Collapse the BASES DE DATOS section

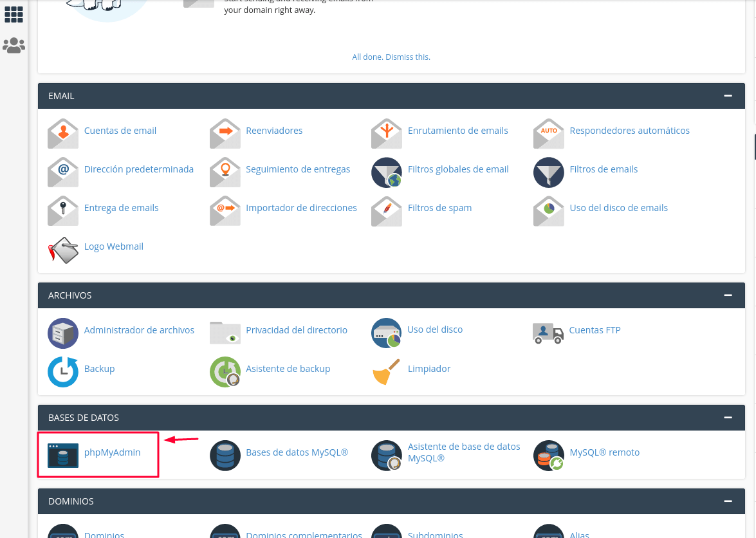[728, 418]
